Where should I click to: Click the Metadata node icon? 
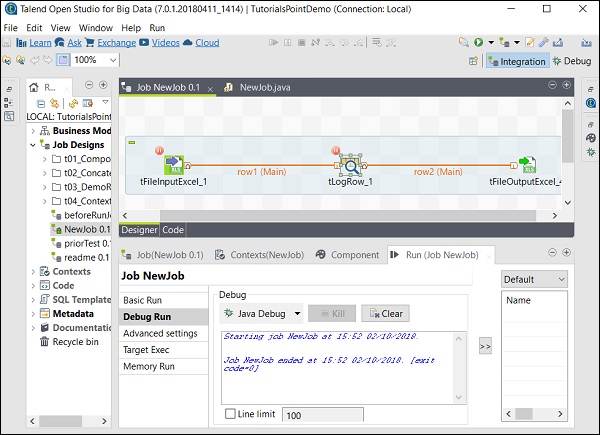click(x=45, y=313)
